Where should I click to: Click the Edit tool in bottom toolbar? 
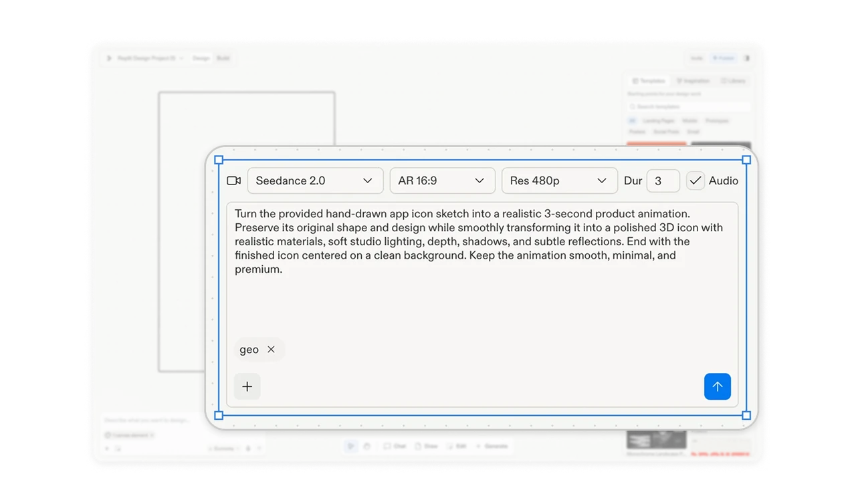(457, 446)
